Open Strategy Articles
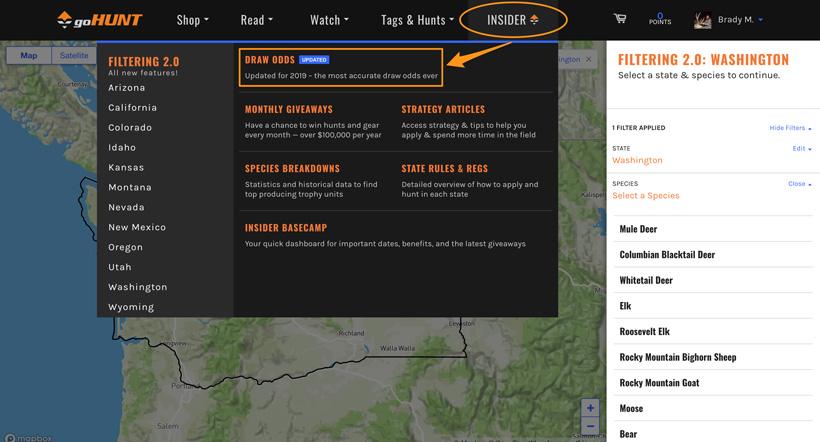Screen dimensions: 820x442 point(443,109)
